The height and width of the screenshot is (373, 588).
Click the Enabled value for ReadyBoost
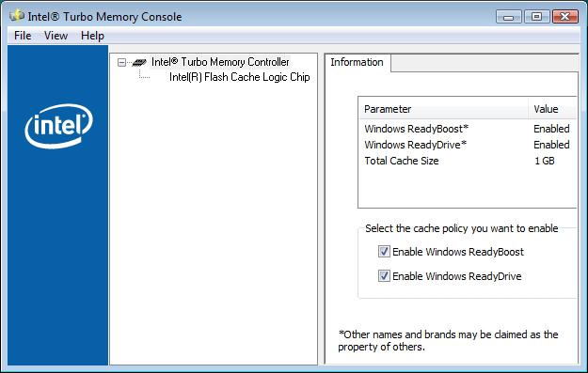coord(551,129)
